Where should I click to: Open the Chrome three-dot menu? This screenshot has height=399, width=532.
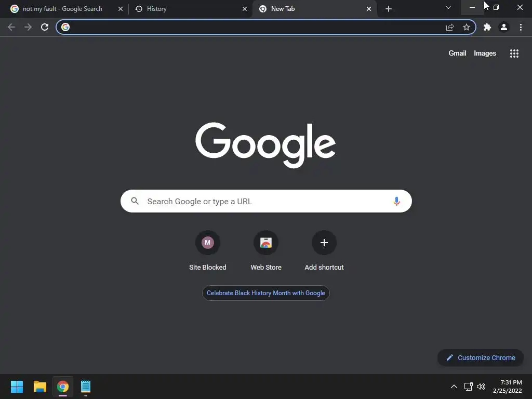pos(521,27)
